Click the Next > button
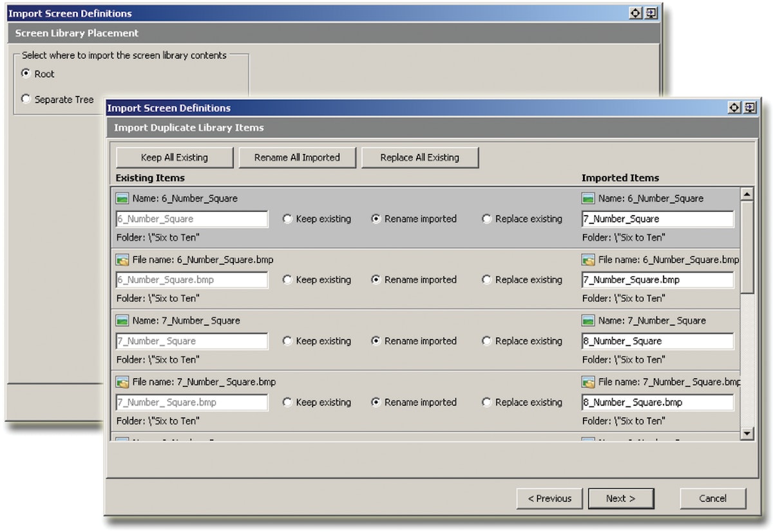 [621, 498]
